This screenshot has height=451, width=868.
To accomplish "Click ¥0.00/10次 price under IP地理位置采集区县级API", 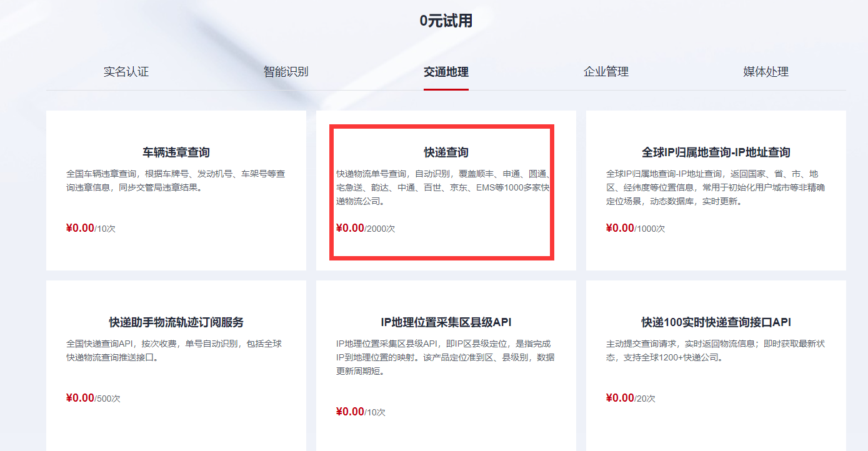I will click(361, 412).
